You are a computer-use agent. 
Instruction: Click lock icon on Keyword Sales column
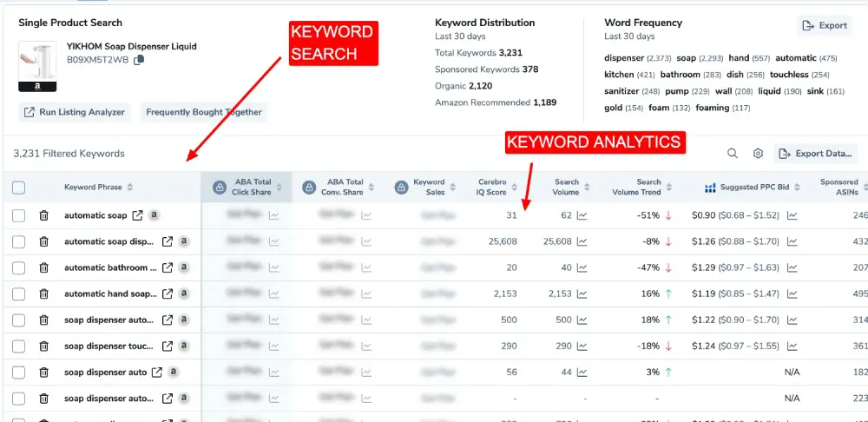401,188
